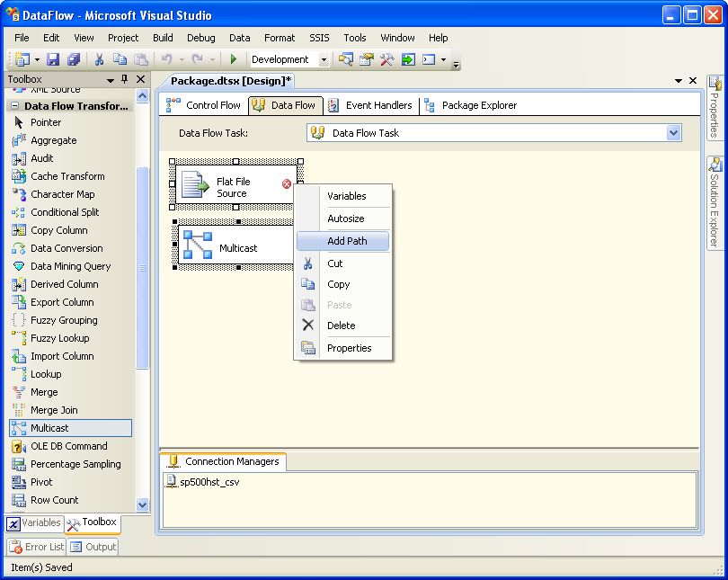Pick the Conditional Split toolbox item
The image size is (728, 580).
click(65, 212)
